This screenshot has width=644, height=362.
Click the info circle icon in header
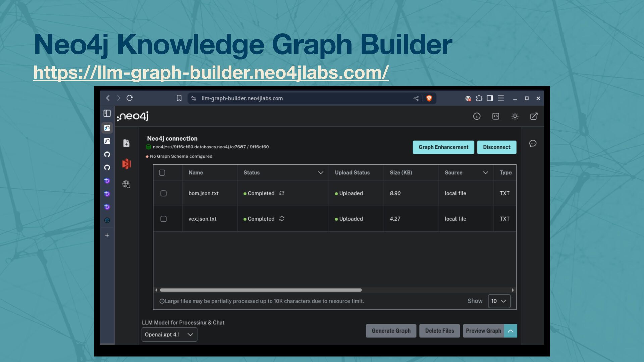click(477, 116)
